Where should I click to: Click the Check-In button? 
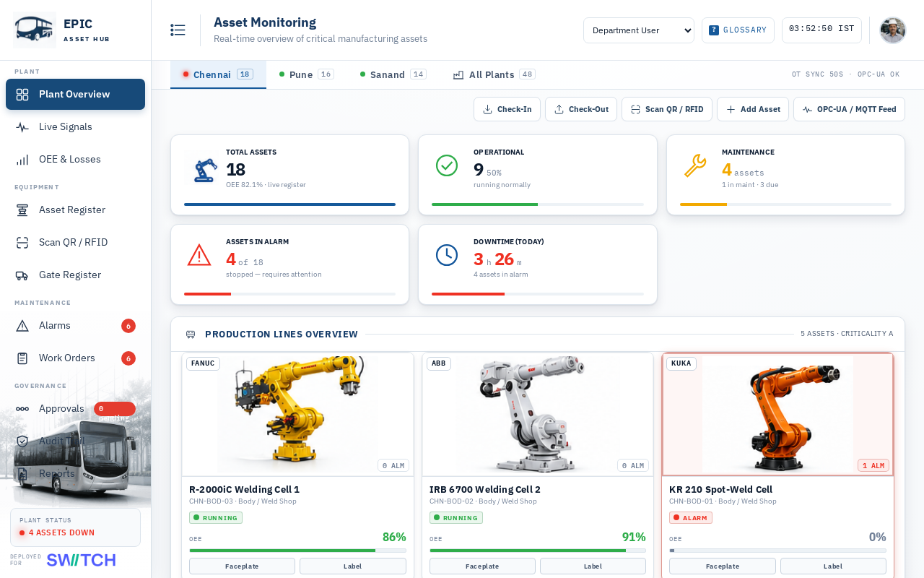(507, 109)
